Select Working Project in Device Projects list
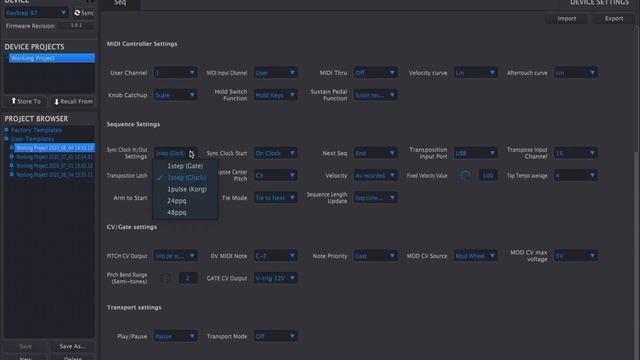The image size is (640, 360). tap(52, 58)
